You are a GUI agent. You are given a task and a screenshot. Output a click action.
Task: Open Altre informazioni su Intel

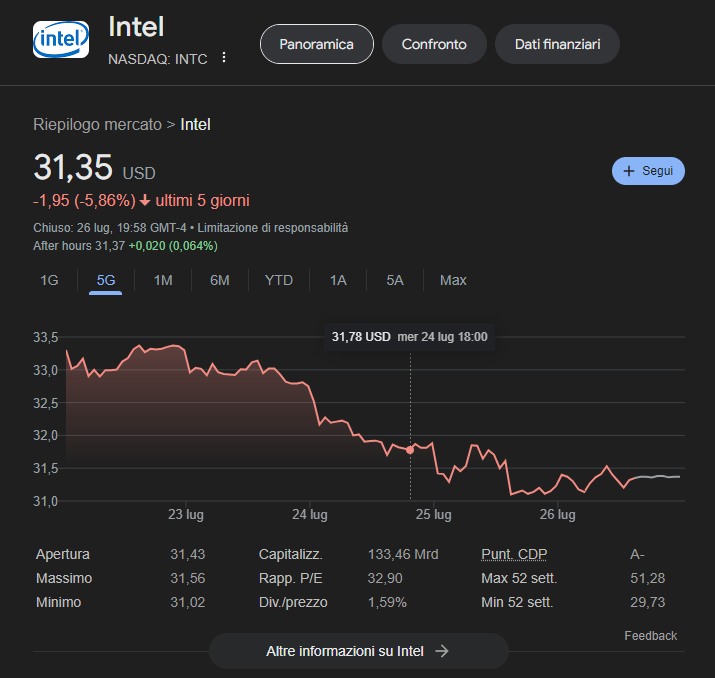358,651
